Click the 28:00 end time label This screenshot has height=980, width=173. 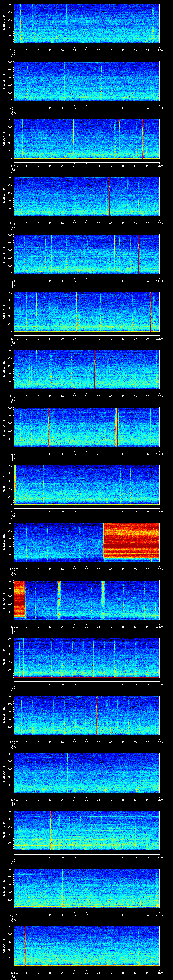click(x=159, y=684)
